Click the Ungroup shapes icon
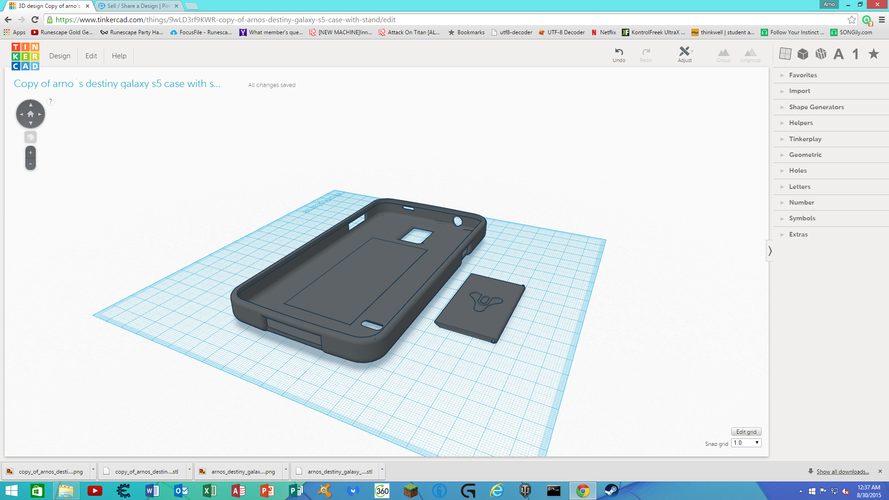This screenshot has height=500, width=889. [x=750, y=55]
